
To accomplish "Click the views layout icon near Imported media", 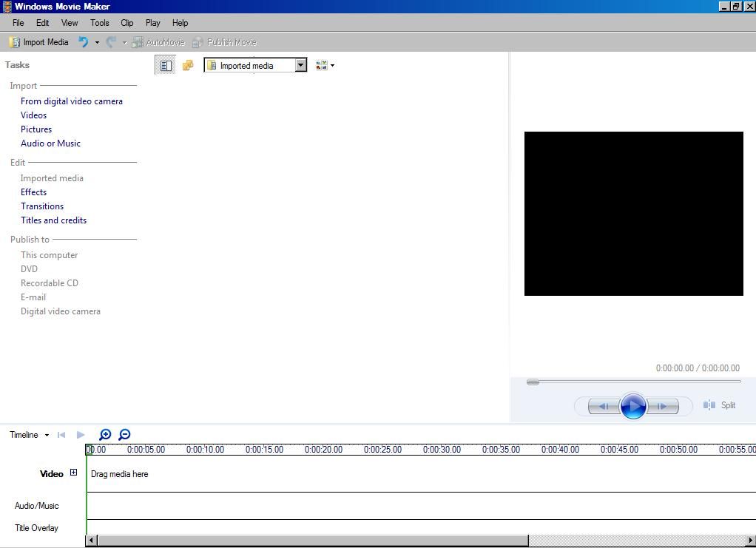I will click(x=321, y=65).
